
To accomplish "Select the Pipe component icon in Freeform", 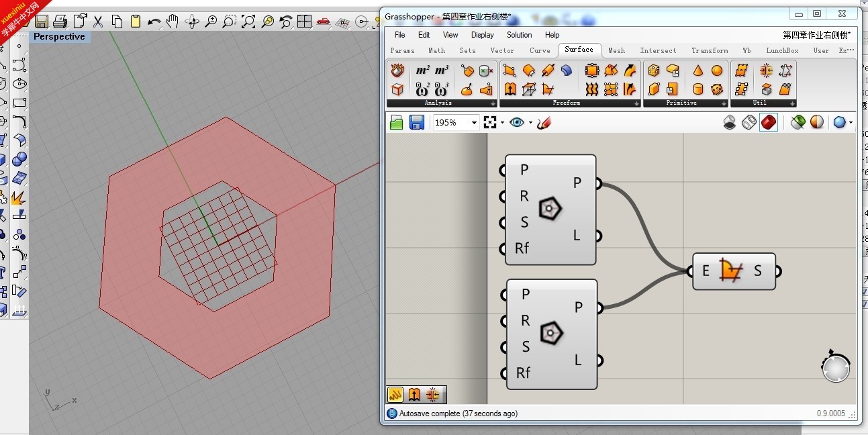I will [548, 70].
